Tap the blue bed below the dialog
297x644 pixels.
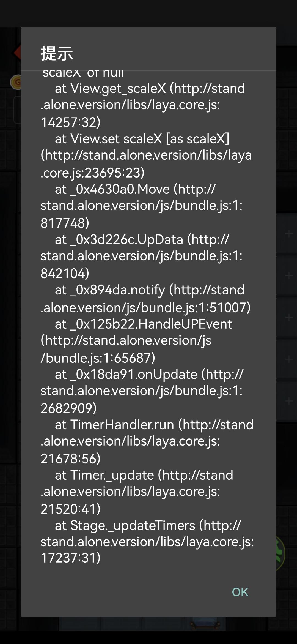point(205,624)
